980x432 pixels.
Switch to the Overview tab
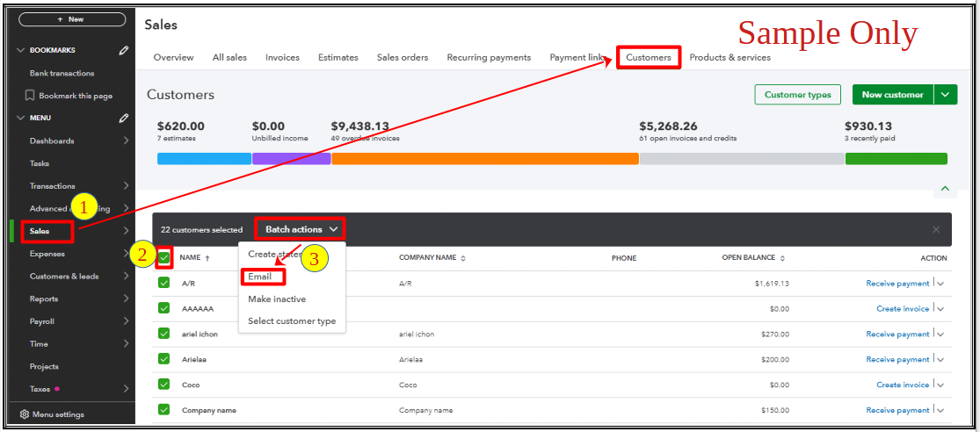tap(173, 57)
